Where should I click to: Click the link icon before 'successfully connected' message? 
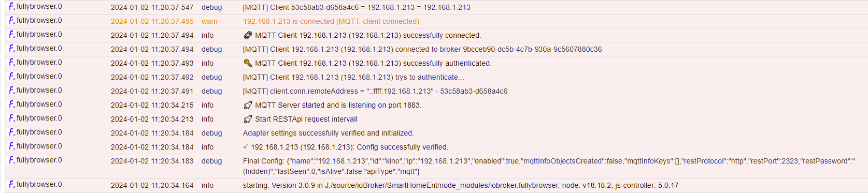point(248,35)
